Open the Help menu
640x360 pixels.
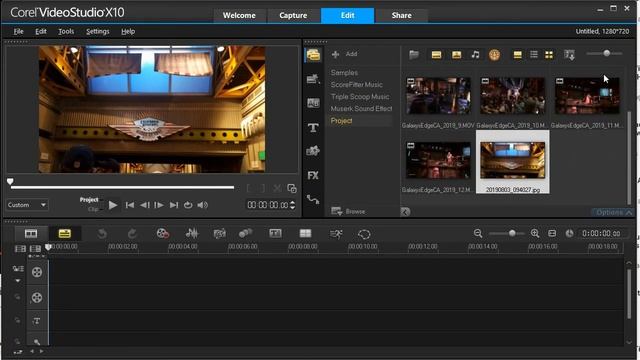(x=128, y=31)
